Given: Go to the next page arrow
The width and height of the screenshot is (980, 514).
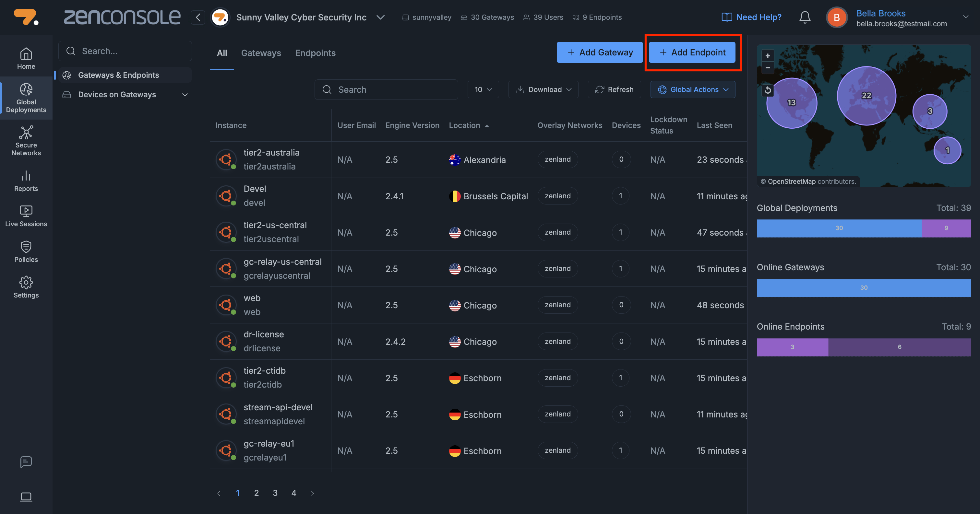Looking at the screenshot, I should pyautogui.click(x=312, y=493).
